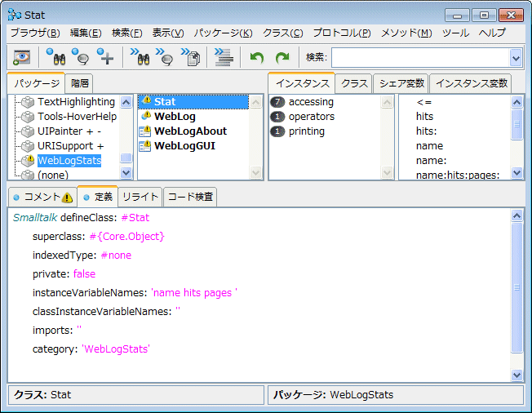Open the コード検査 tab

pyautogui.click(x=190, y=197)
